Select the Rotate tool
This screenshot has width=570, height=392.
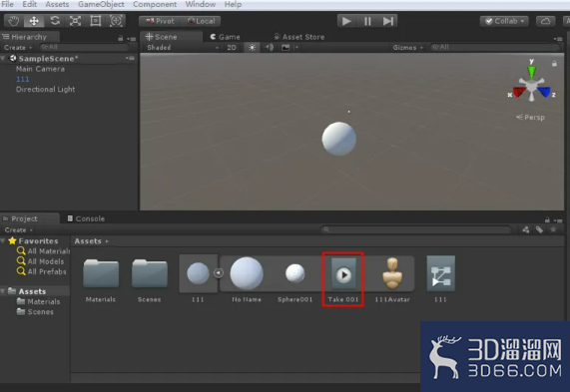55,21
